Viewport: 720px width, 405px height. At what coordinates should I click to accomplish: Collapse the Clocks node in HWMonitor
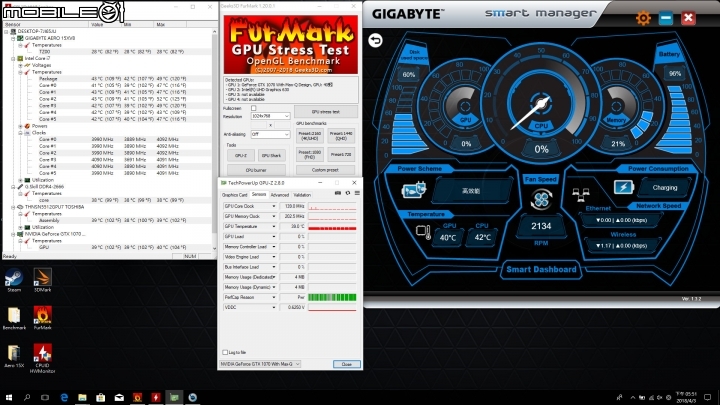[x=20, y=133]
